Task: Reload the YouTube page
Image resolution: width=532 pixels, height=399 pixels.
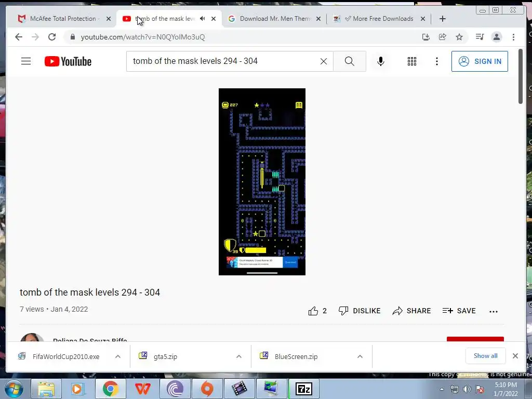Action: (x=52, y=37)
